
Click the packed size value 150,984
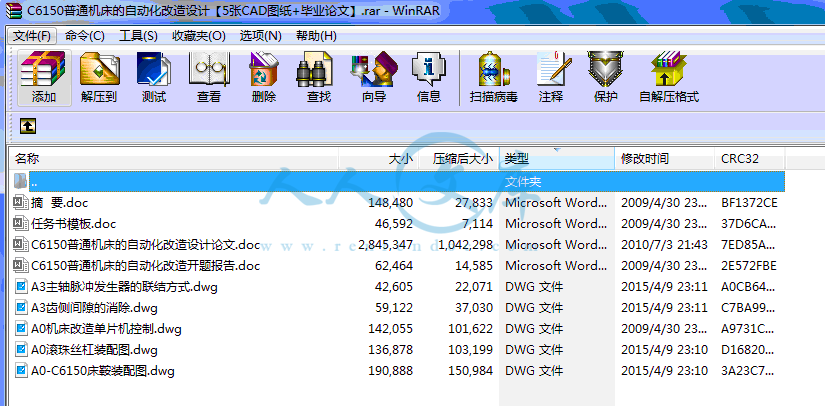click(470, 371)
